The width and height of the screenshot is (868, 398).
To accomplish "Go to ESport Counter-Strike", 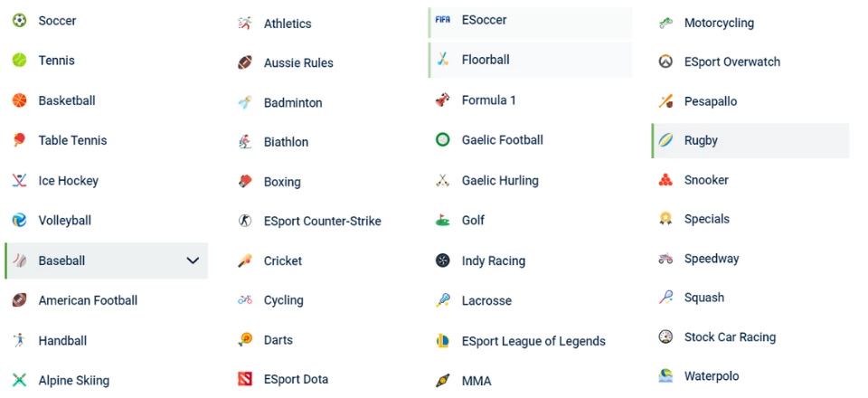I will [322, 221].
